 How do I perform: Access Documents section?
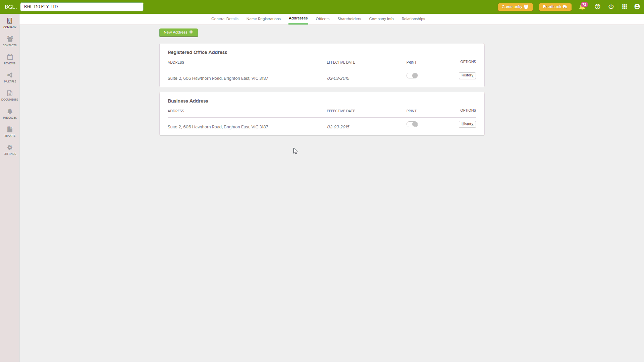click(10, 96)
